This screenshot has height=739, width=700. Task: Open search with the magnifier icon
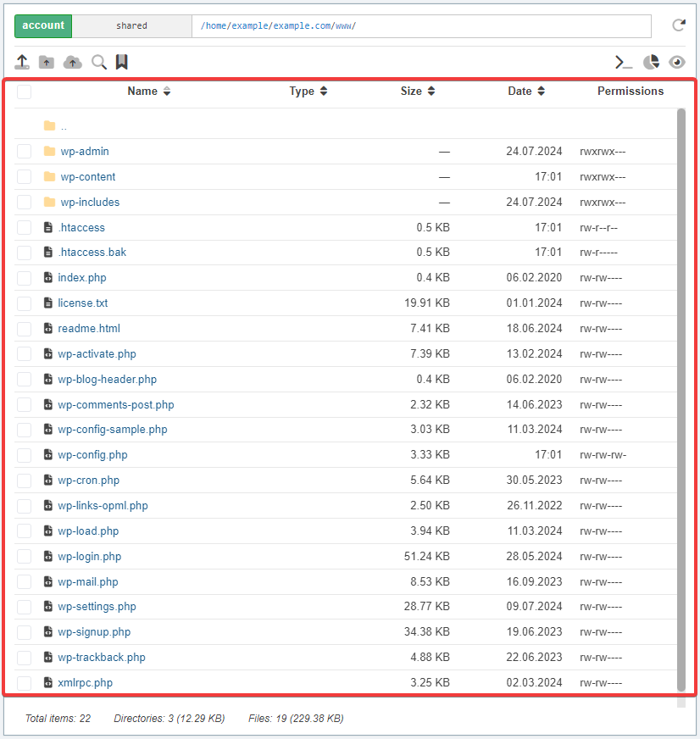click(x=99, y=62)
